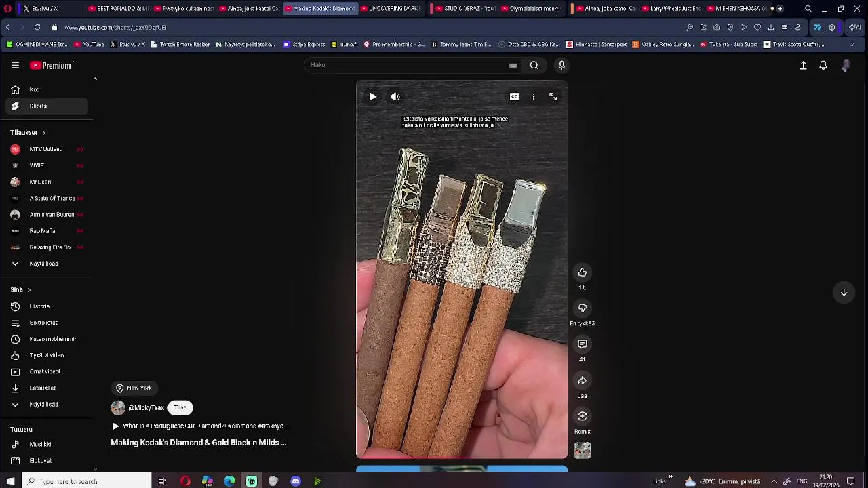This screenshot has height=488, width=868.
Task: Open Mr Bean subscription channel
Action: pos(47,182)
